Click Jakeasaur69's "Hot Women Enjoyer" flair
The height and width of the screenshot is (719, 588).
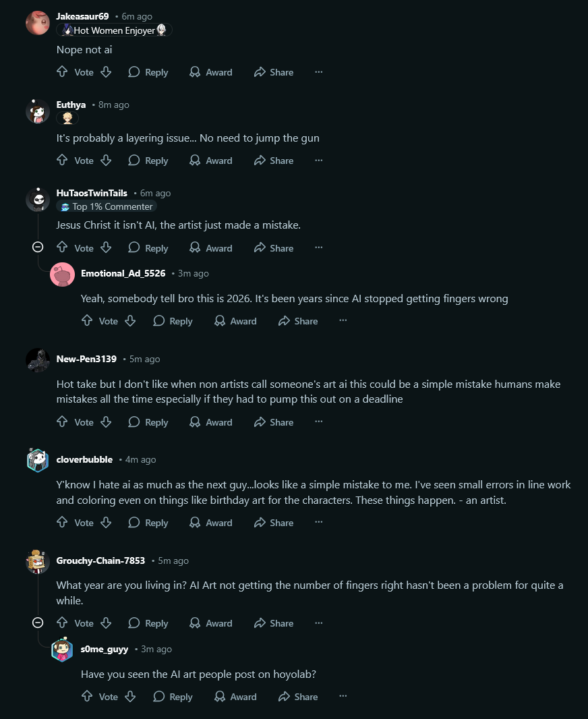pyautogui.click(x=114, y=30)
